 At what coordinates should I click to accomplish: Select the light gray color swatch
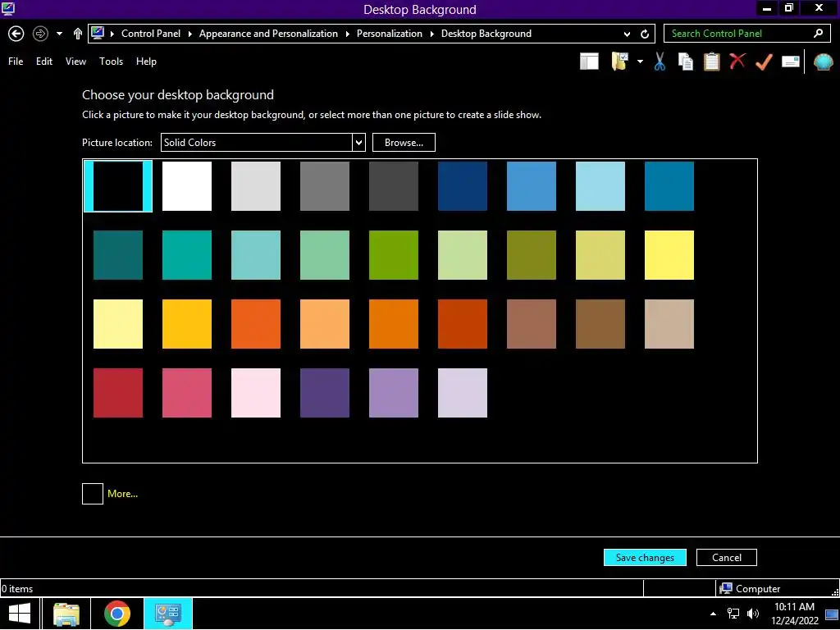(256, 186)
